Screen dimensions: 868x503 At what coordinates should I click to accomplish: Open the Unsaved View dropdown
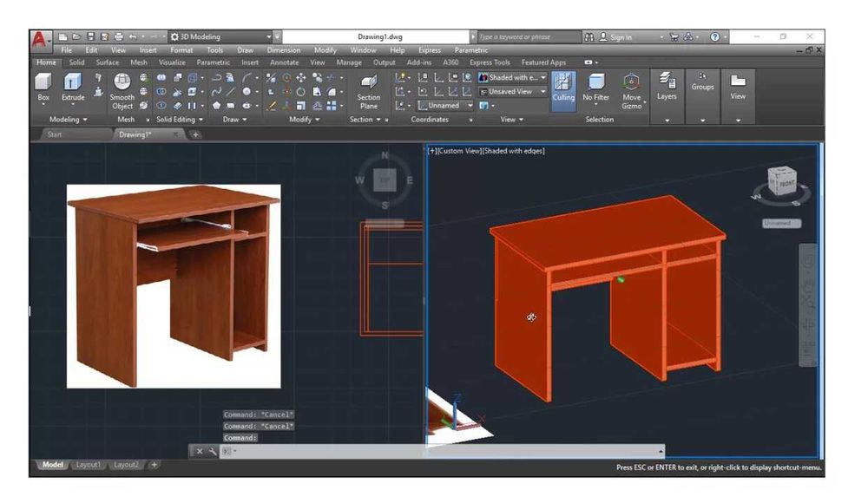coord(512,91)
